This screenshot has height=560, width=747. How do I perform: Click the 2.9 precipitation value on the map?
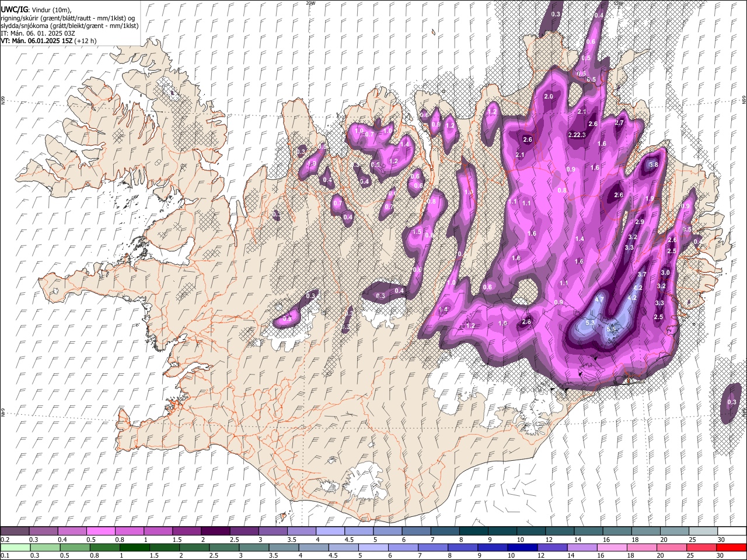point(639,222)
